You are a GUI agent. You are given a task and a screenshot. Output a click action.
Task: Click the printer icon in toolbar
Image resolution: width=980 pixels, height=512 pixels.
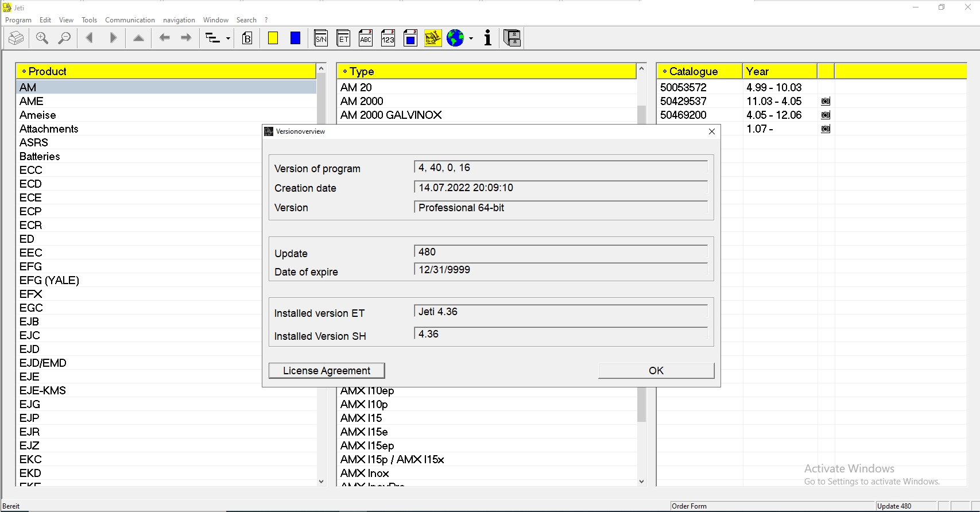point(16,38)
